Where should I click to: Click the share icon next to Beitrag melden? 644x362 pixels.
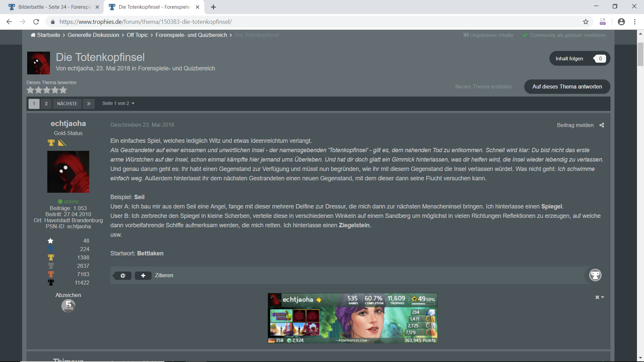(x=602, y=125)
